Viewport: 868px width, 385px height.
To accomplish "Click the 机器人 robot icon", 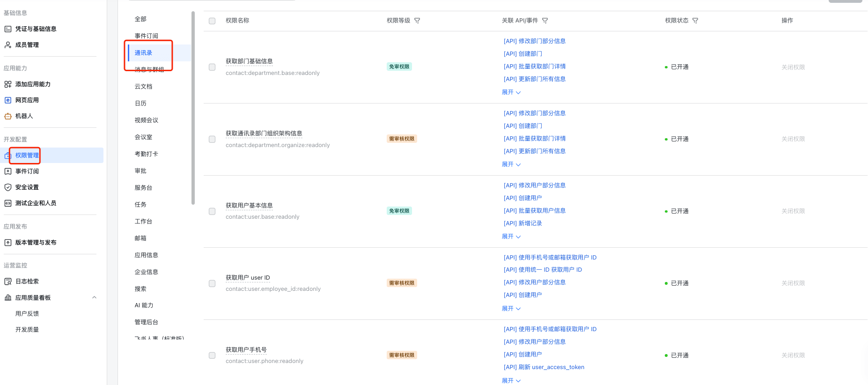I will (8, 116).
